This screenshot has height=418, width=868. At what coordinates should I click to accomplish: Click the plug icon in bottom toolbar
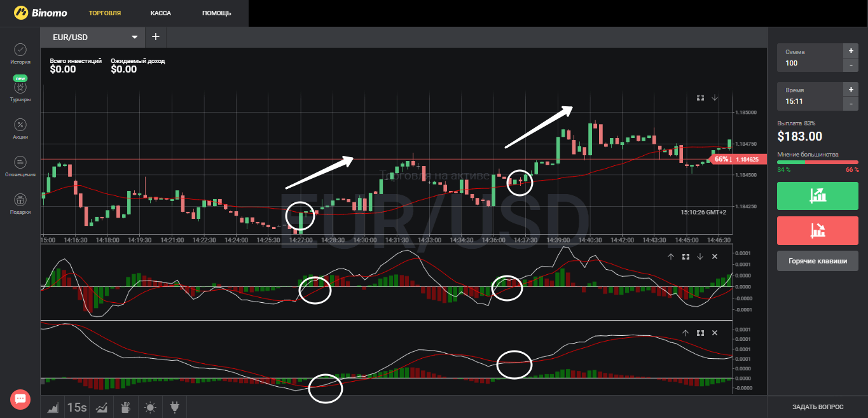click(x=174, y=407)
